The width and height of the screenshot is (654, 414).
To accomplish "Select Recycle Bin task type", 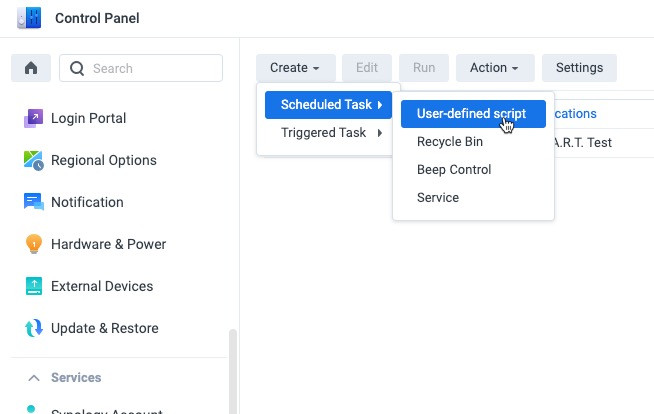I will (x=450, y=142).
